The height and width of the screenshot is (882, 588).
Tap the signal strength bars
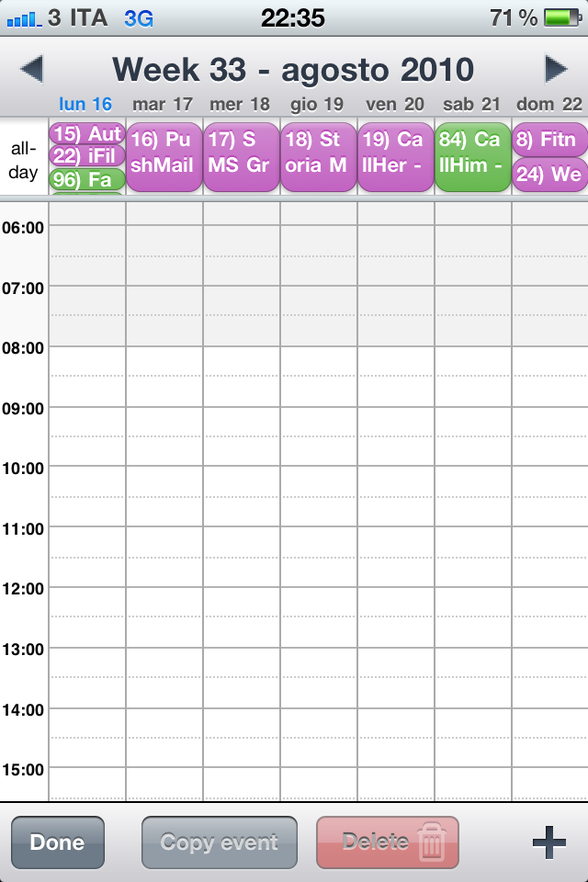tap(24, 17)
